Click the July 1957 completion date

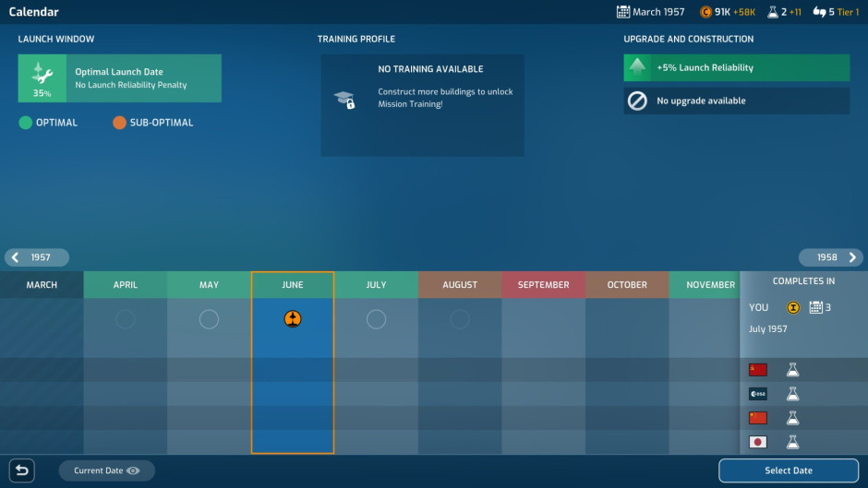pos(767,329)
